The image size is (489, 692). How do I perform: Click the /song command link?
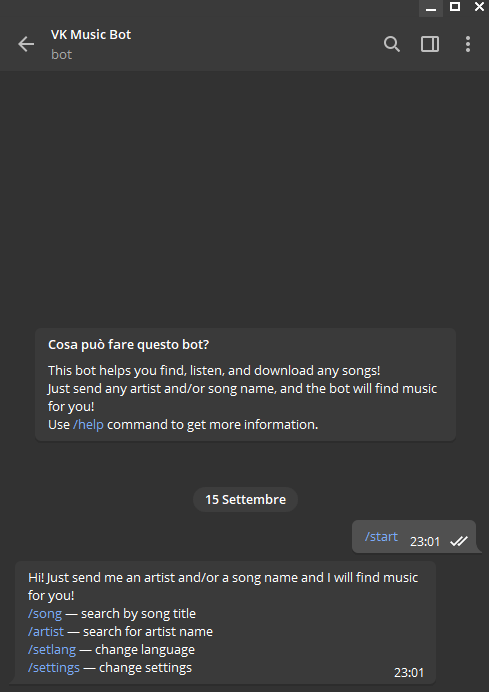(45, 613)
